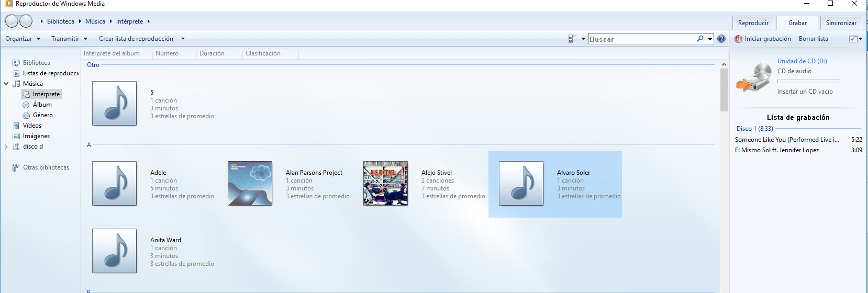868x293 pixels.
Task: Open the view options dropdown arrow
Action: 583,39
